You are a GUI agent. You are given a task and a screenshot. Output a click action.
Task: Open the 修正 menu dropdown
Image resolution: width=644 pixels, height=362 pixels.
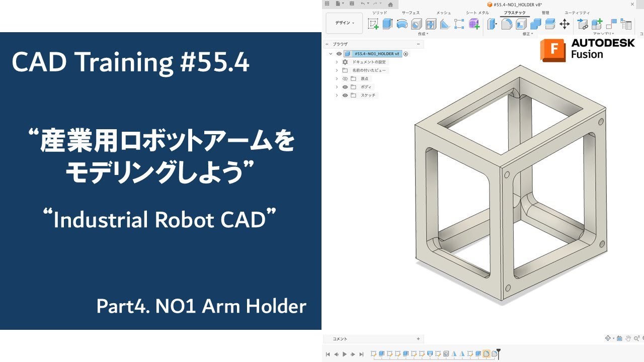(528, 34)
